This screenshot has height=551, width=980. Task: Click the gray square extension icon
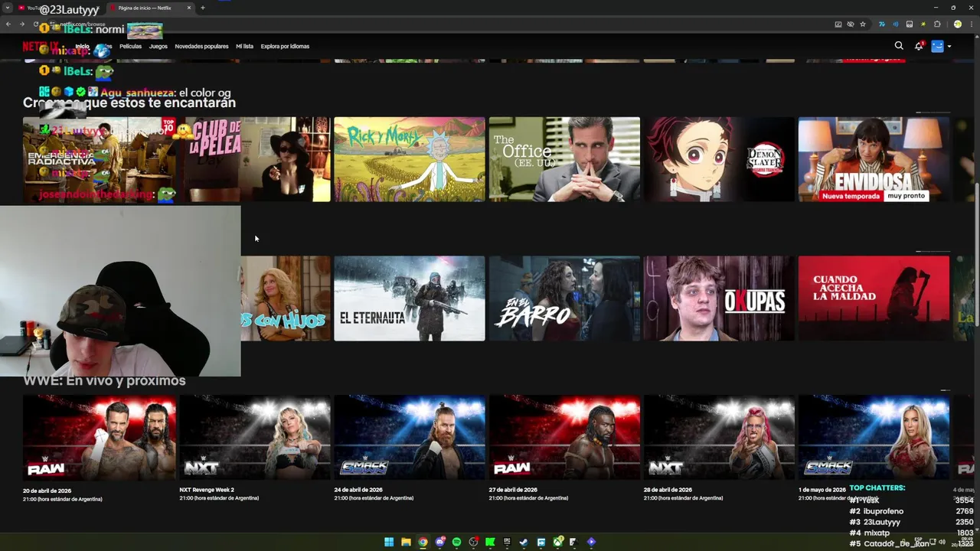pyautogui.click(x=910, y=24)
